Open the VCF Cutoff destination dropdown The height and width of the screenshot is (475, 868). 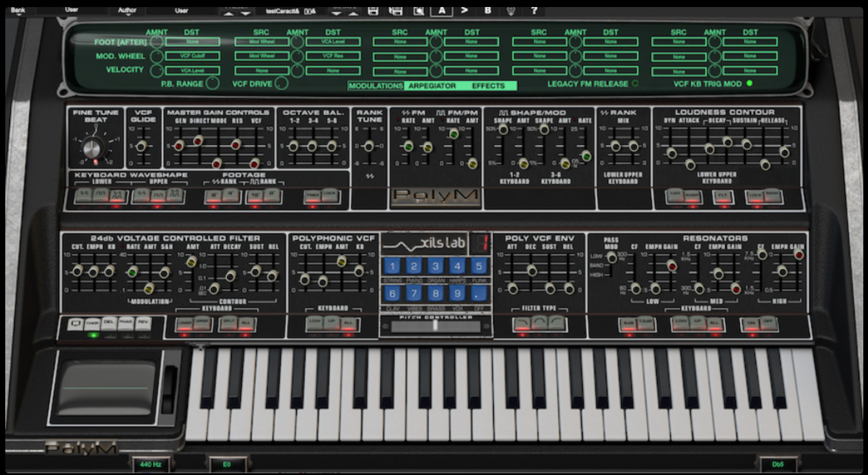[192, 56]
